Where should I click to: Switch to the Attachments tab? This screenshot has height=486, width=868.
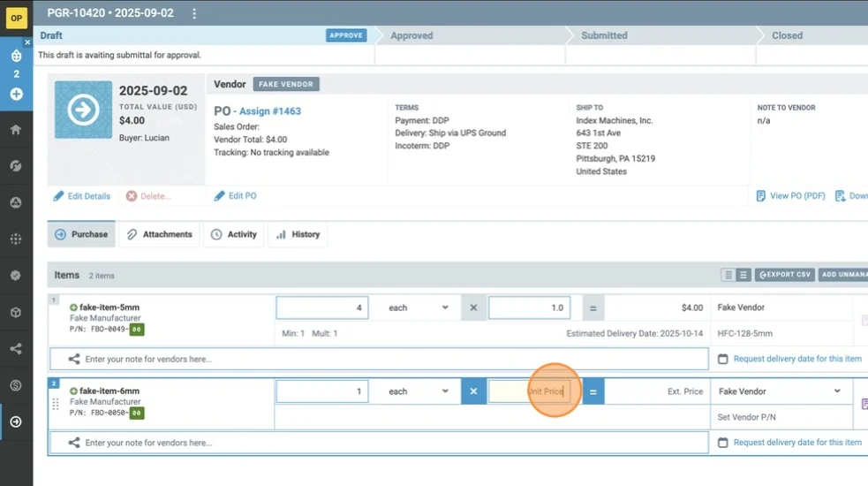click(x=159, y=234)
